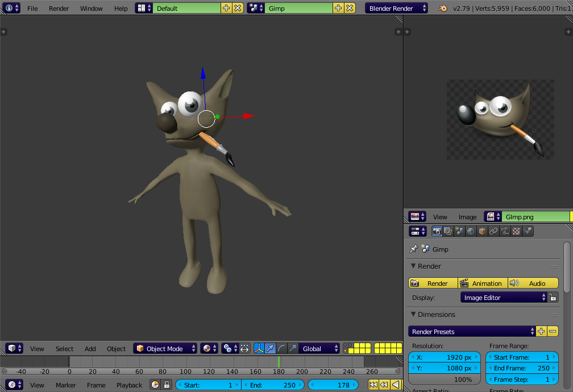The image size is (573, 392).
Task: Open the Window menu
Action: [92, 9]
